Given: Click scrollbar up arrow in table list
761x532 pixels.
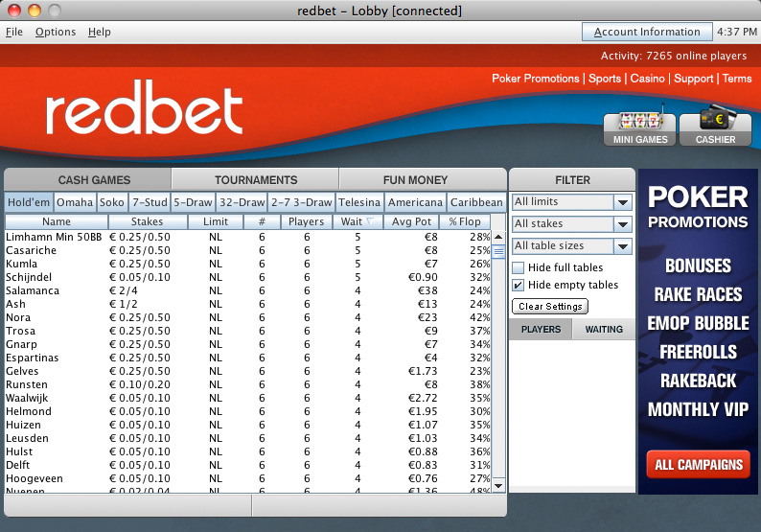Looking at the screenshot, I should [498, 237].
